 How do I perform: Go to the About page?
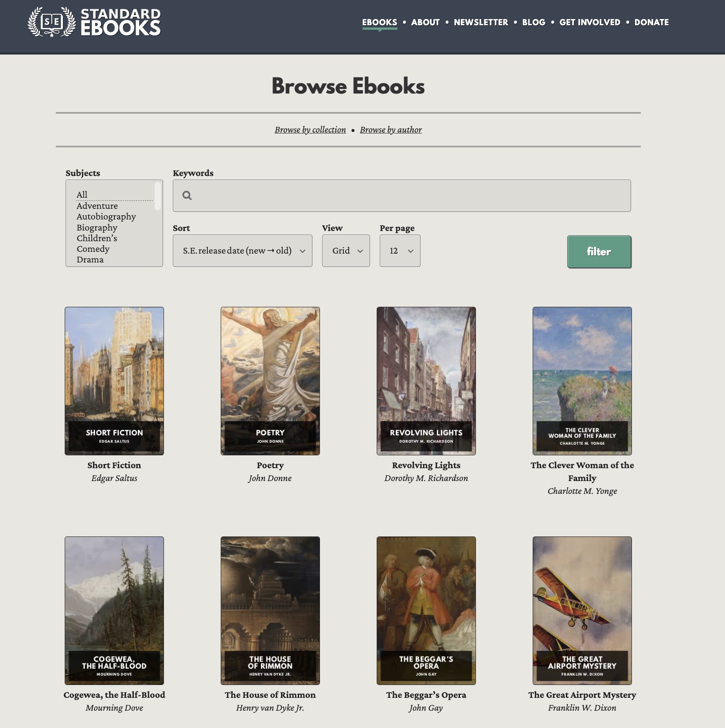pyautogui.click(x=425, y=22)
